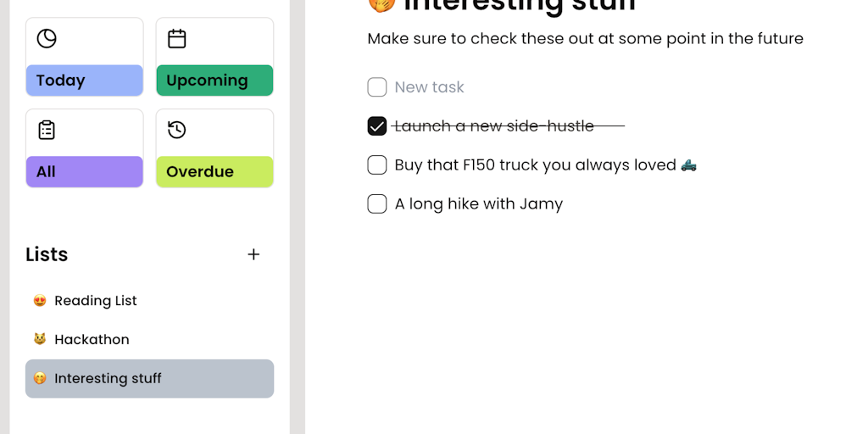Viewport: 868px width, 434px height.
Task: Click the clipboard icon above All
Action: 47,130
